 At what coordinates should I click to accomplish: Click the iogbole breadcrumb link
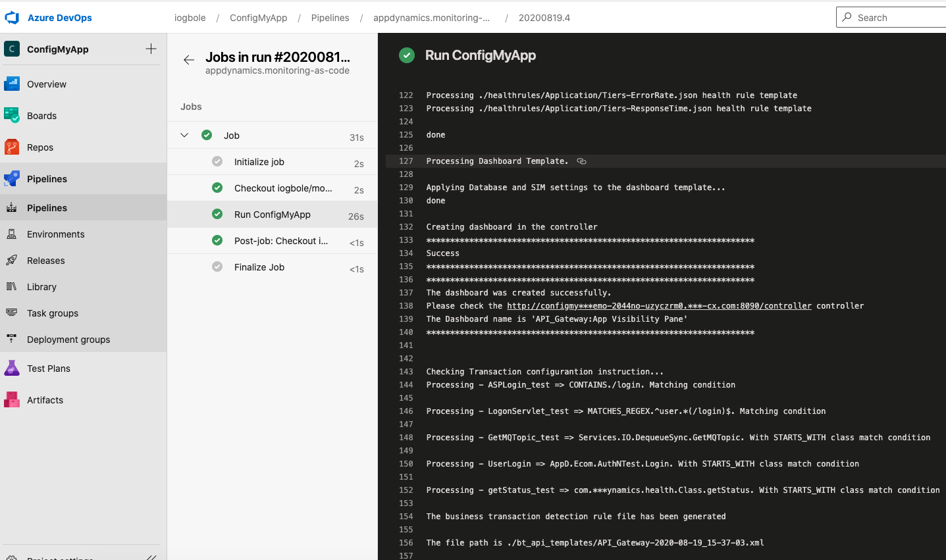190,18
